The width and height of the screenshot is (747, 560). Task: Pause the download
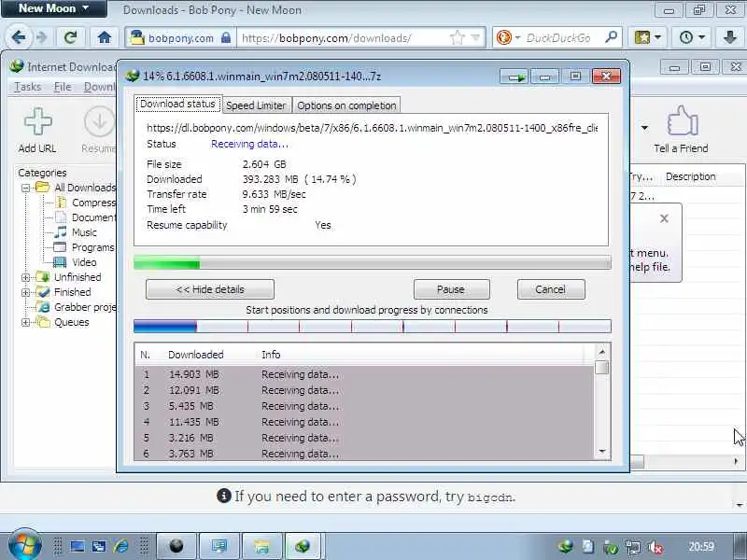pos(451,289)
